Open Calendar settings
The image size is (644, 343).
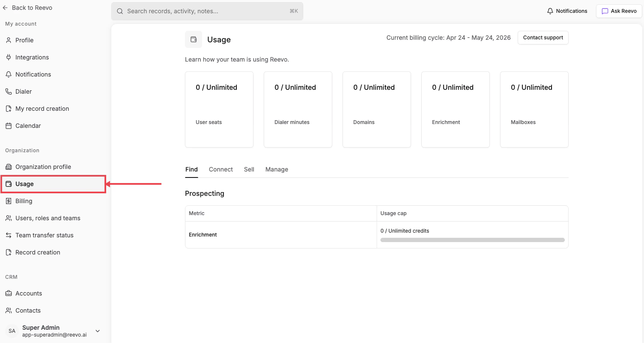tap(54, 126)
